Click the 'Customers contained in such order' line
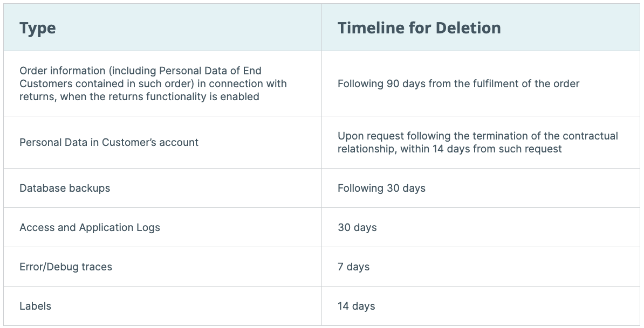This screenshot has height=328, width=644. click(x=153, y=83)
